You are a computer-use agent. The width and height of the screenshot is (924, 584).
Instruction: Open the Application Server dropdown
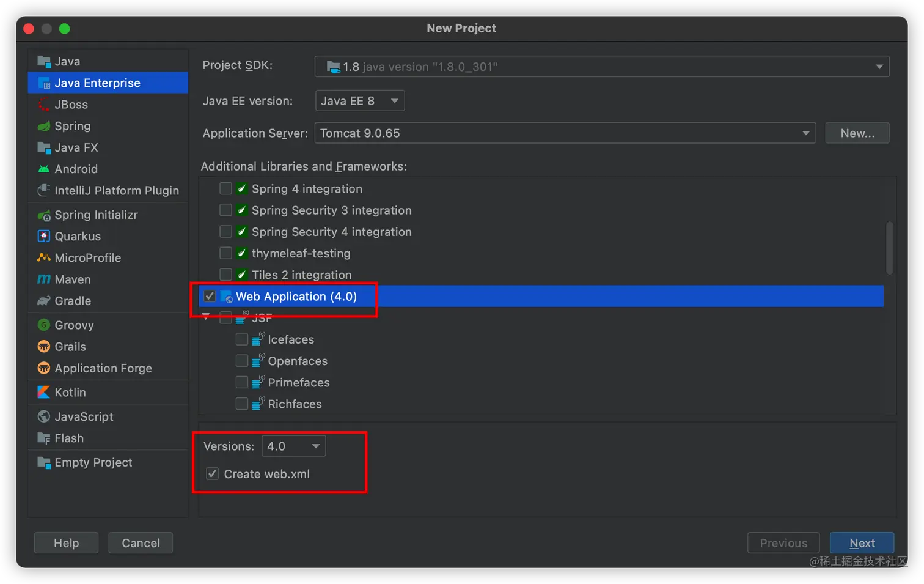click(565, 133)
